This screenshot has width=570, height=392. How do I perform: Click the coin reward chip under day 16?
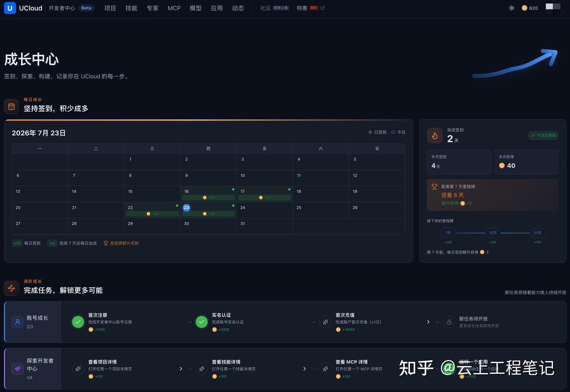[x=208, y=198]
